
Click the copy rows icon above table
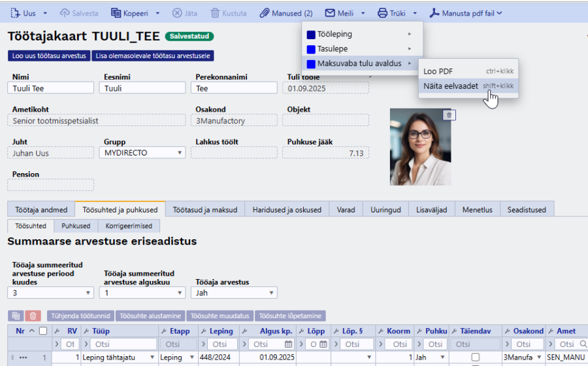pyautogui.click(x=16, y=316)
